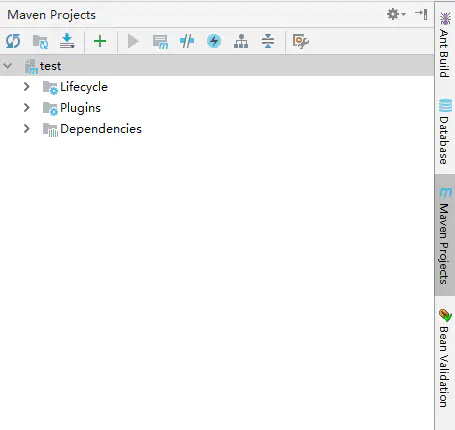Toggle offline mode icon
The image size is (455, 430).
coord(187,41)
